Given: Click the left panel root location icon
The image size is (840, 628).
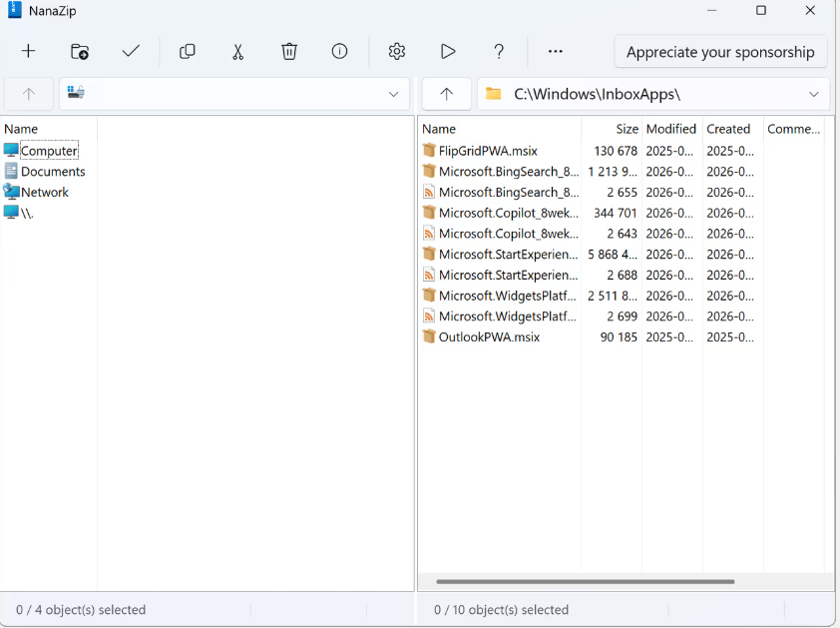Looking at the screenshot, I should [76, 92].
